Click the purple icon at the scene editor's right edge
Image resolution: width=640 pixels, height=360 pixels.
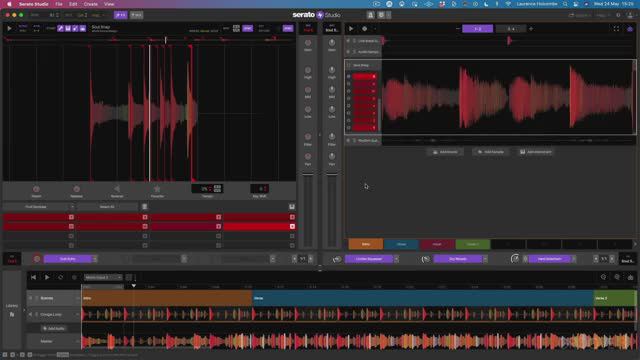click(630, 29)
